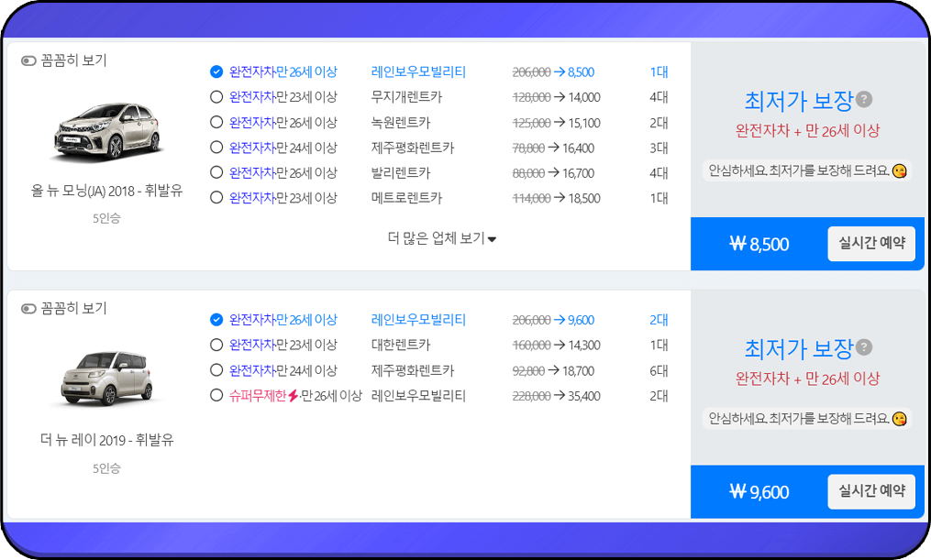The image size is (931, 560).
Task: Choose the 대한렌트카 option radio
Action: 216,346
